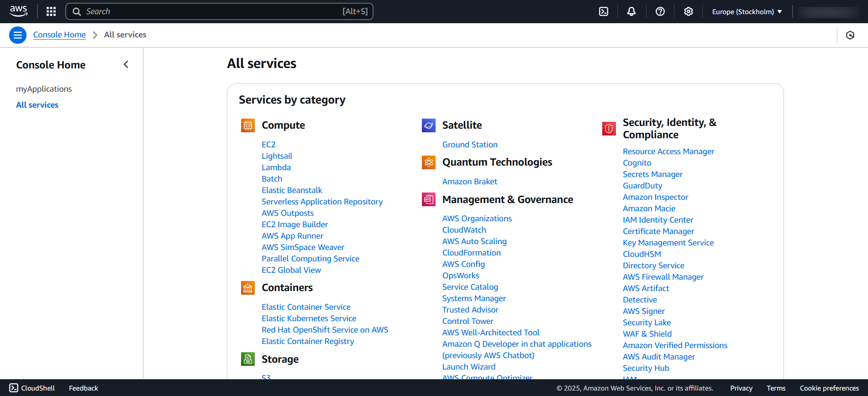
Task: Open the services grid menu
Action: point(51,11)
